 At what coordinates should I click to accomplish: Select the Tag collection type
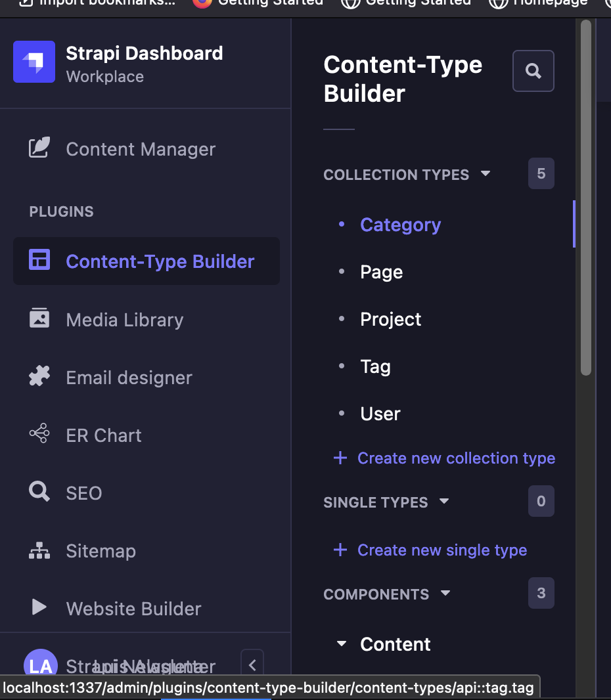(x=375, y=366)
